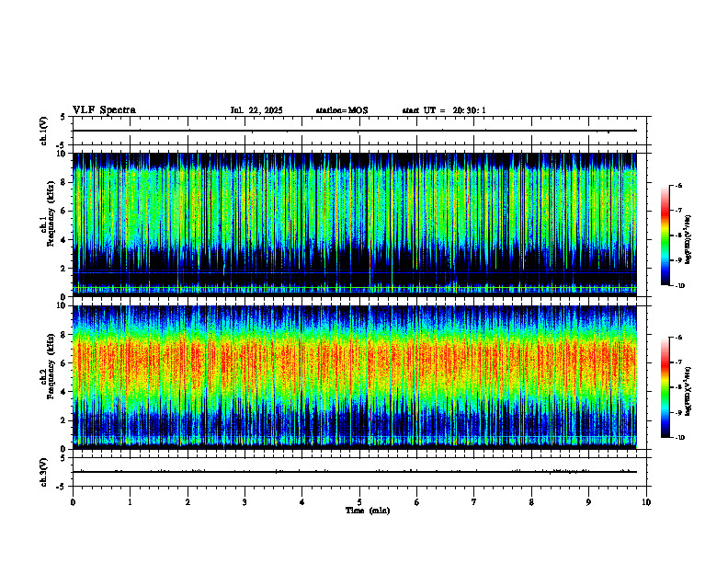This screenshot has width=728, height=563.
Task: Click time axis tick label "9"
Action: point(588,502)
